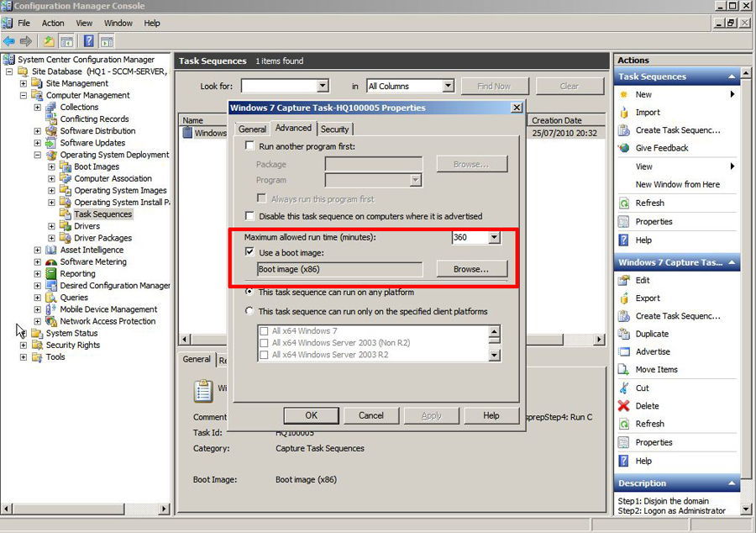This screenshot has height=533, width=756.
Task: Click the Advertise icon in Actions pane
Action: 624,351
